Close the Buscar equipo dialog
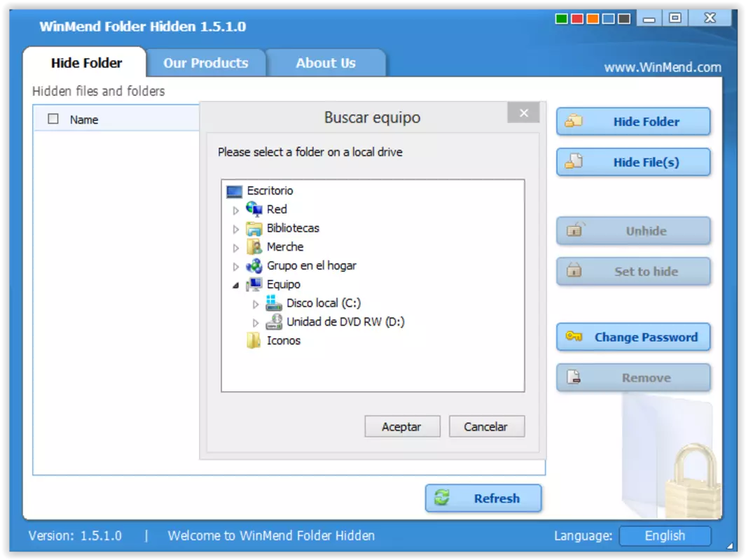 click(523, 113)
